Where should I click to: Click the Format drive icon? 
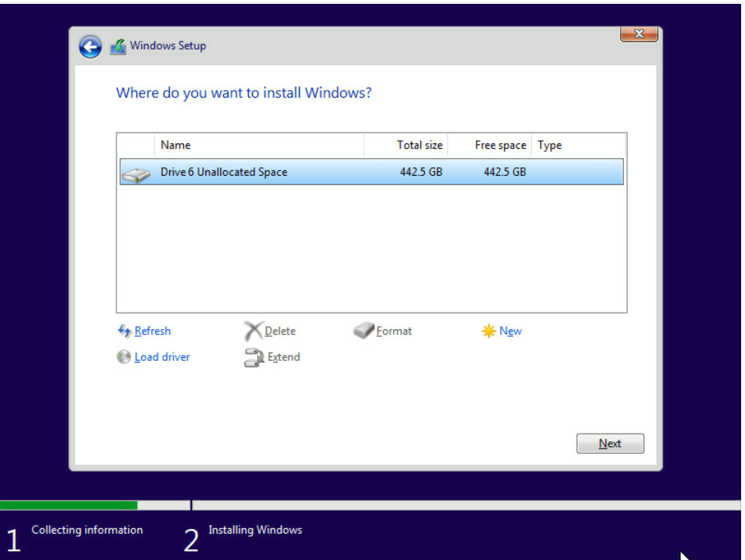(x=364, y=330)
